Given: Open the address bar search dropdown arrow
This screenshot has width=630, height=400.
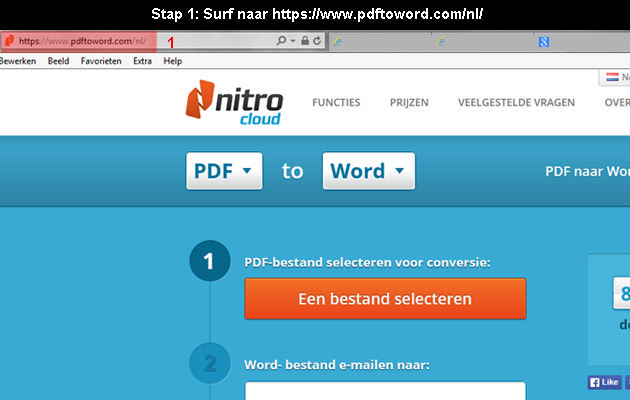Looking at the screenshot, I should [293, 41].
